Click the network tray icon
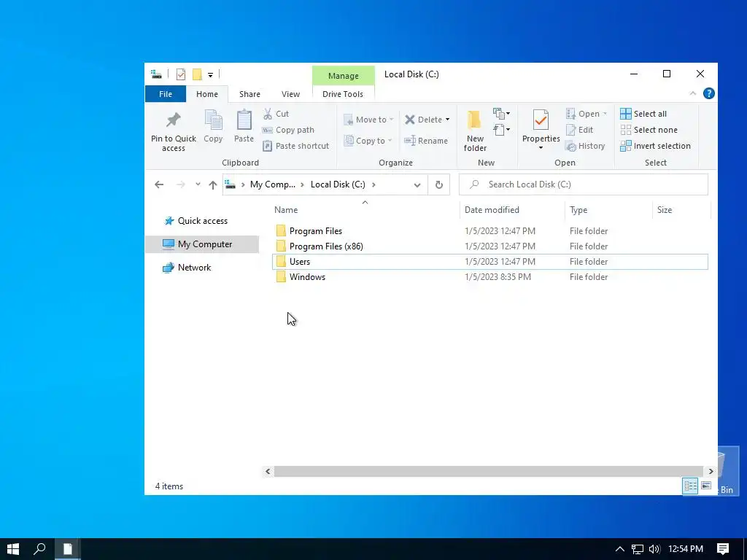This screenshot has width=747, height=560. (638, 549)
